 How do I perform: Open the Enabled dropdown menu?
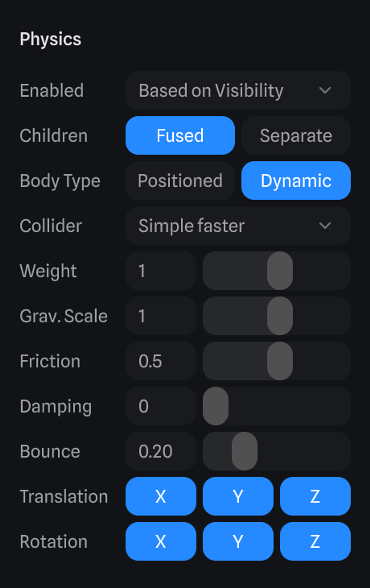pos(238,90)
